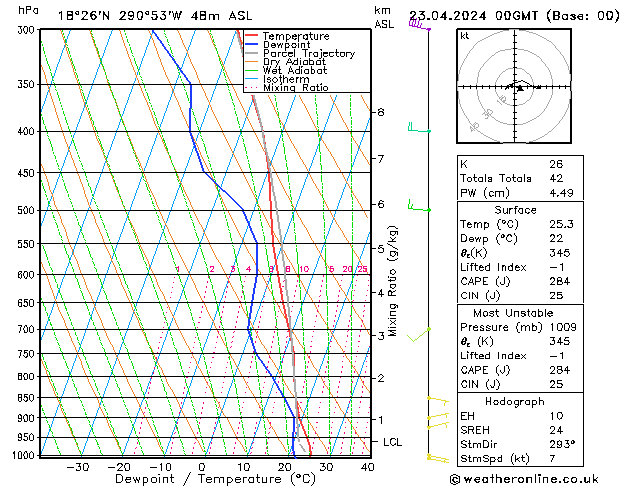Click the LCL marker label
Image resolution: width=629 pixels, height=486 pixels.
pos(392,442)
